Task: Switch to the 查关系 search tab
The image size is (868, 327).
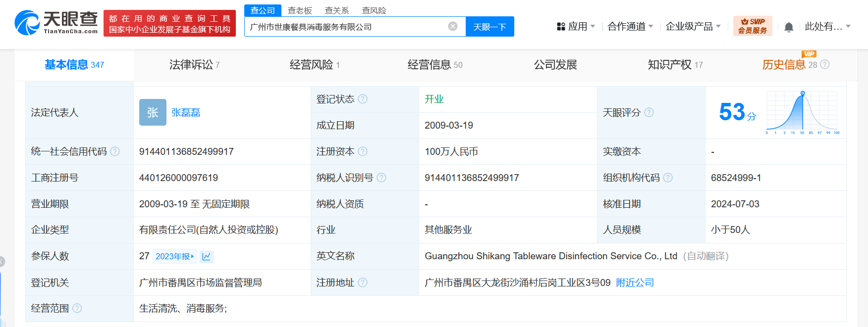Action: tap(337, 10)
